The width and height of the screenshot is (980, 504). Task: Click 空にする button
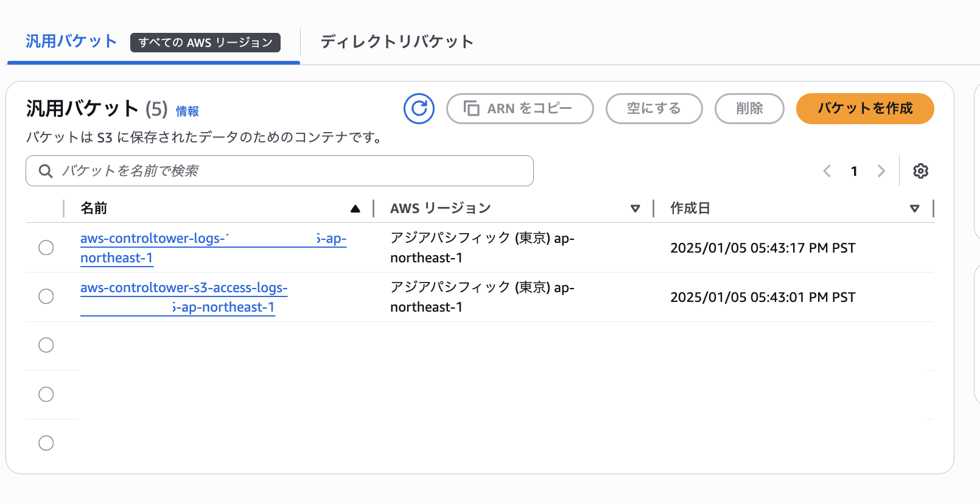[x=654, y=108]
